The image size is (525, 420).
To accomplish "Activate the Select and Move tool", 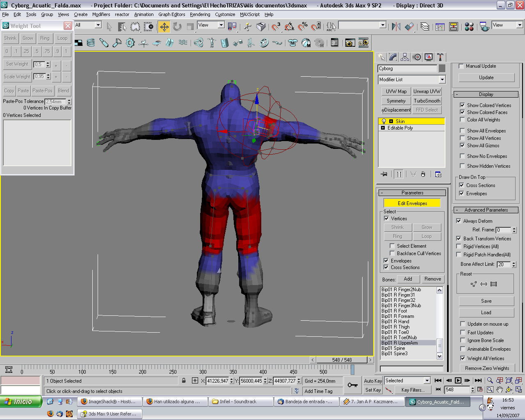I will coord(164,27).
